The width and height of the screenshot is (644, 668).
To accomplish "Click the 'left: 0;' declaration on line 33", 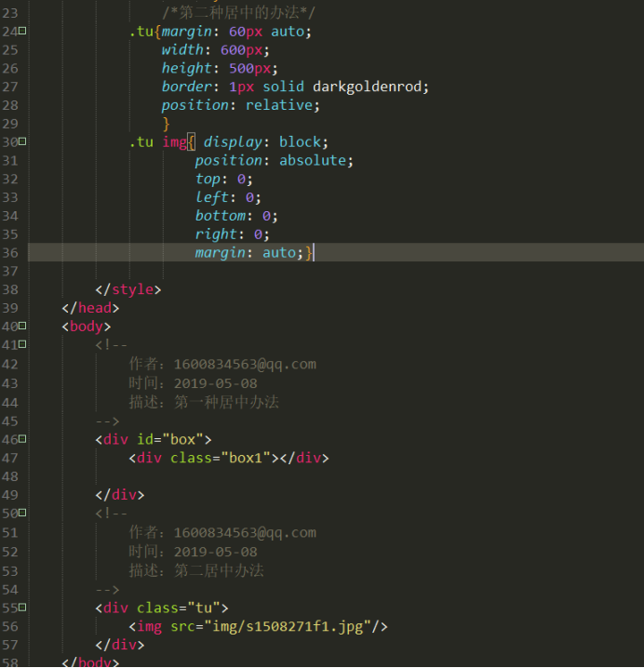I will 228,197.
